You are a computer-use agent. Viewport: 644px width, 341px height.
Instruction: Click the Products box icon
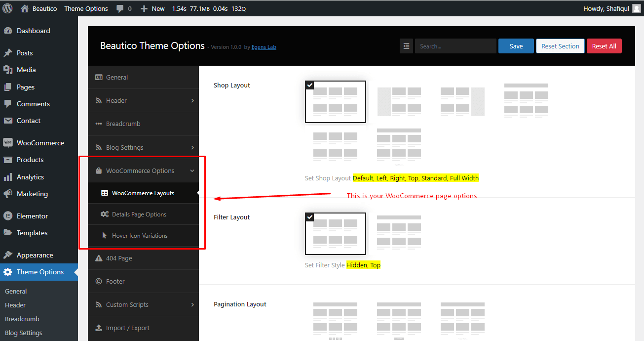[8, 160]
